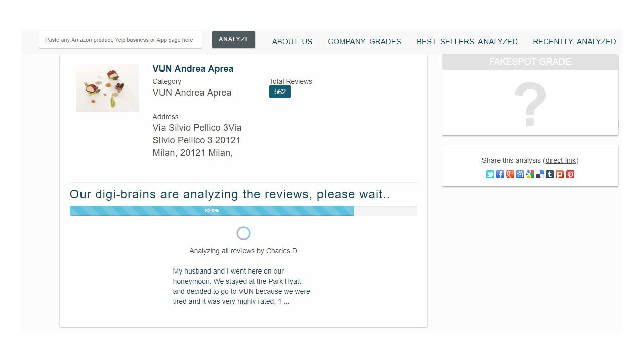Open the ABOUT US page
The height and width of the screenshot is (362, 644).
(292, 42)
